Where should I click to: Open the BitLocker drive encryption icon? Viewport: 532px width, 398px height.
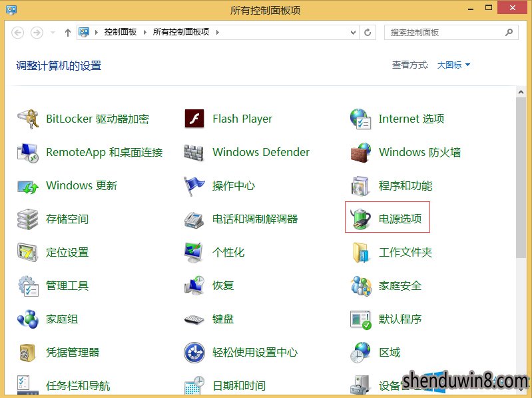click(28, 119)
